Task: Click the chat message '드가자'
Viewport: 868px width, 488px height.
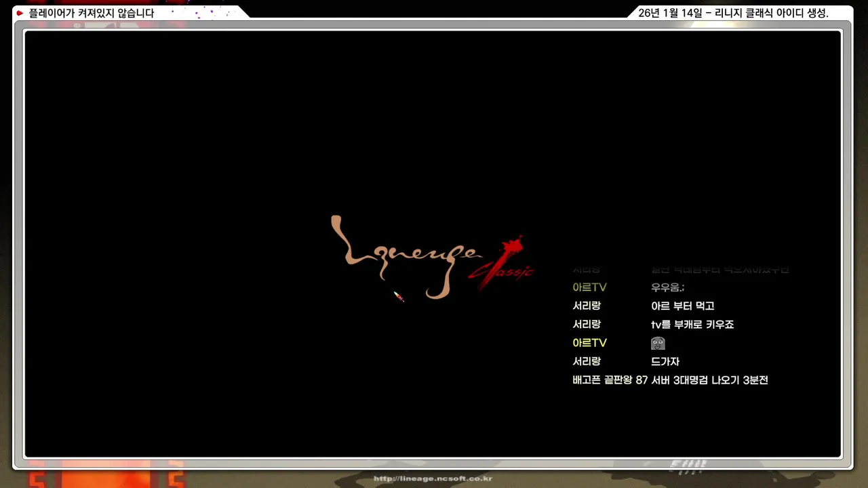Action: (x=665, y=361)
